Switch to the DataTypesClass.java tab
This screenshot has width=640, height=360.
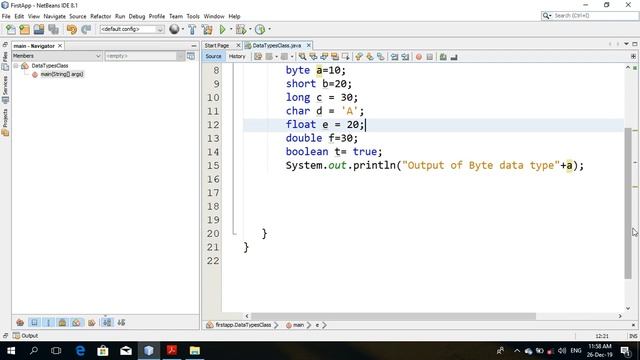[x=277, y=45]
